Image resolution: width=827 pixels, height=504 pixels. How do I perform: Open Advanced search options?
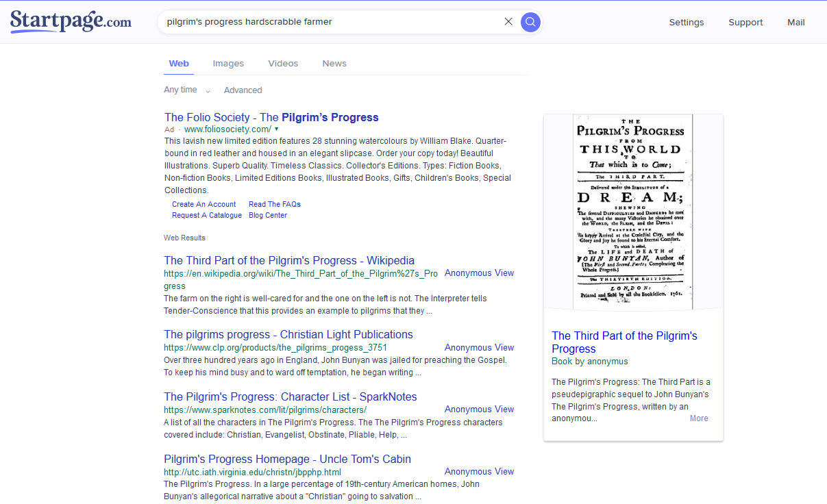(x=243, y=90)
